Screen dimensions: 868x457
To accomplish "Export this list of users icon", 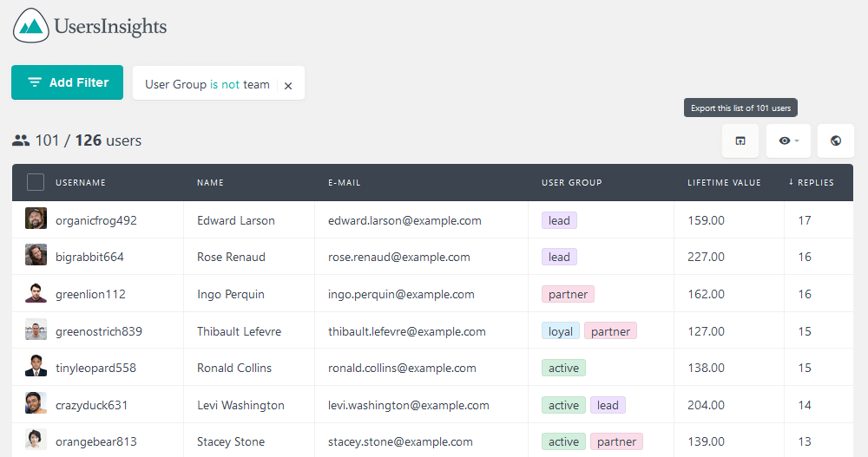I will tap(740, 140).
